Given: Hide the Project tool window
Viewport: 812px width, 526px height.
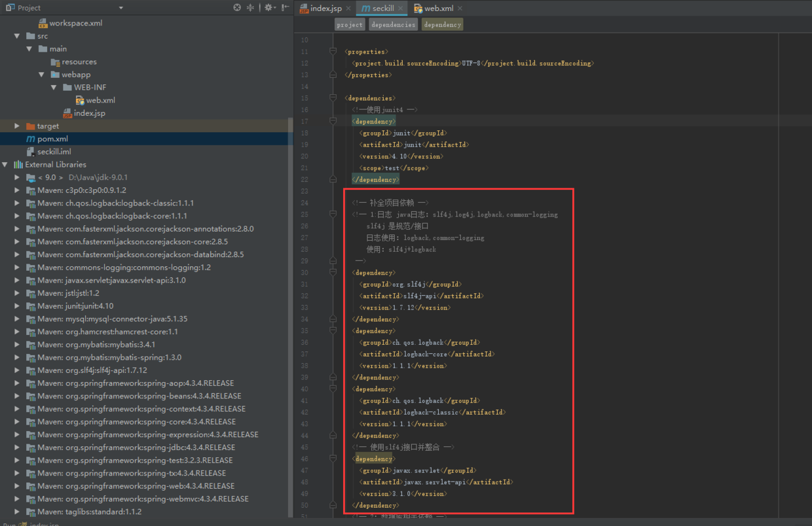Looking at the screenshot, I should pyautogui.click(x=286, y=8).
